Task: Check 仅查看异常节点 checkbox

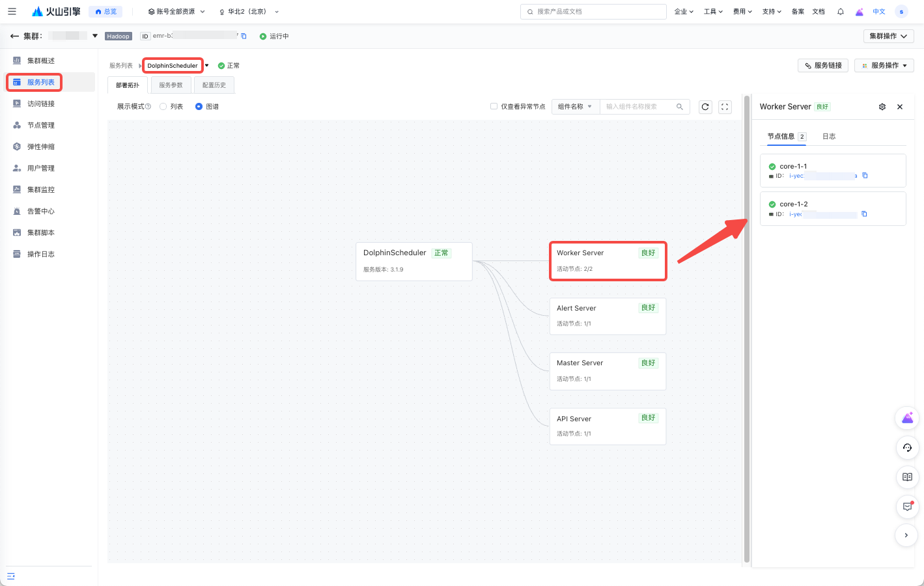Action: [x=494, y=106]
